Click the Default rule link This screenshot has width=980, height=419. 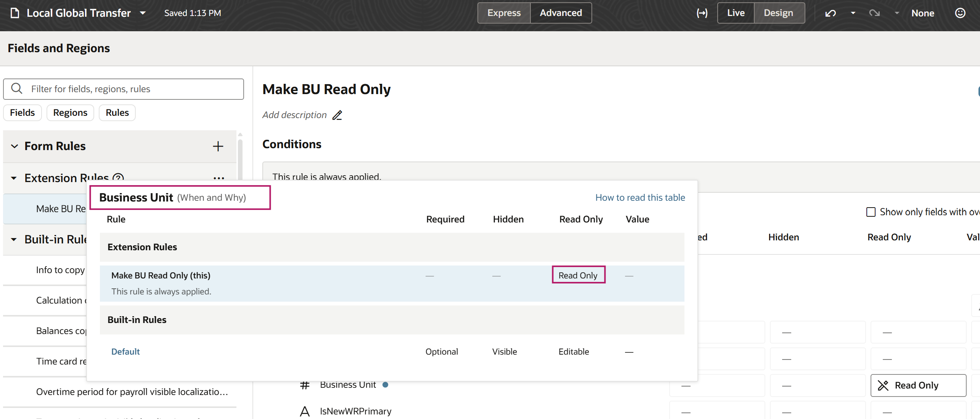[125, 351]
